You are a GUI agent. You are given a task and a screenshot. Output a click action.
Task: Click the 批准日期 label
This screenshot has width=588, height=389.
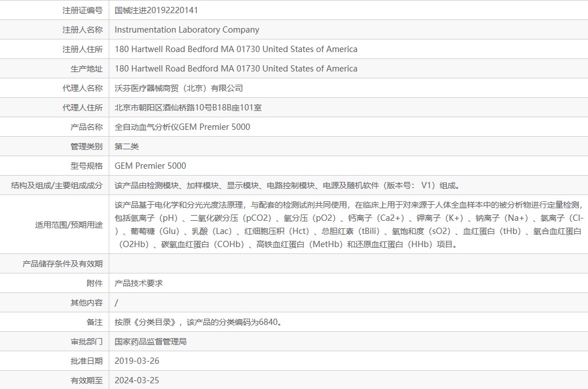86,361
